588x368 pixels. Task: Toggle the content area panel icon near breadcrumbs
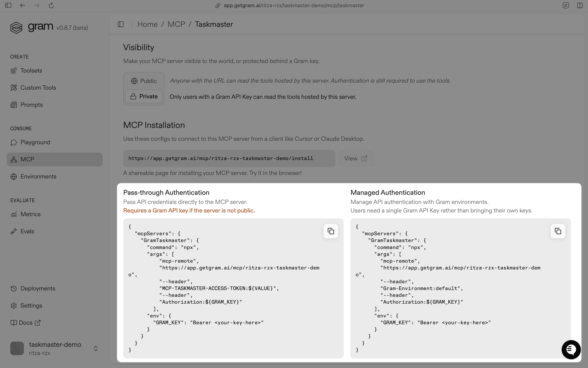tap(120, 24)
